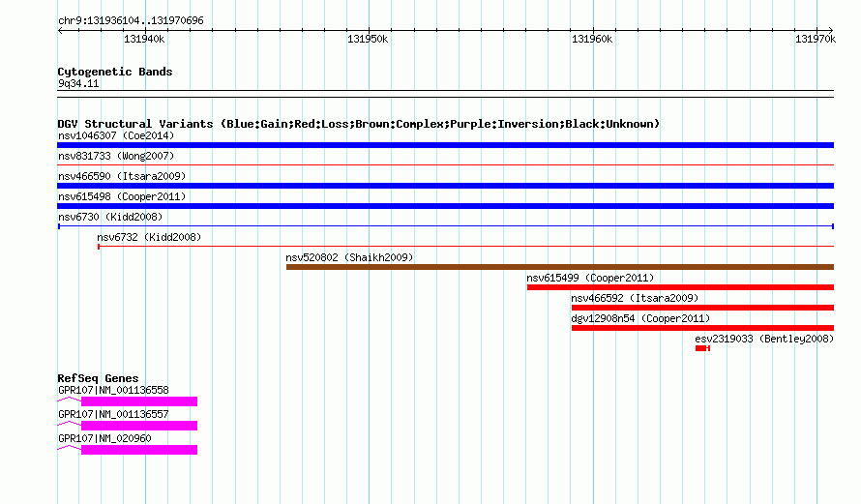Click the nsv466590 (Itsara2009) blue bar
Viewport: 861px width, 504px height.
[x=445, y=186]
